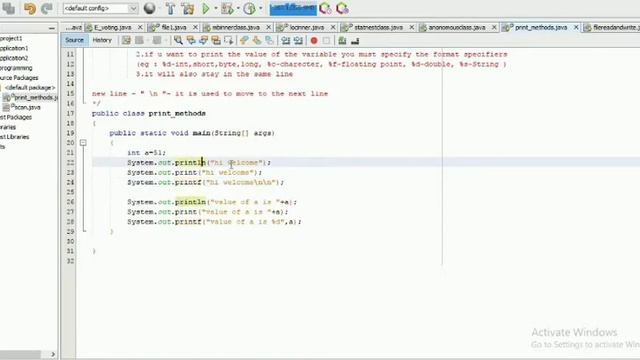This screenshot has width=640, height=360.
Task: Click the last hexagonal profiler icon in toolbar
Action: pos(342,8)
